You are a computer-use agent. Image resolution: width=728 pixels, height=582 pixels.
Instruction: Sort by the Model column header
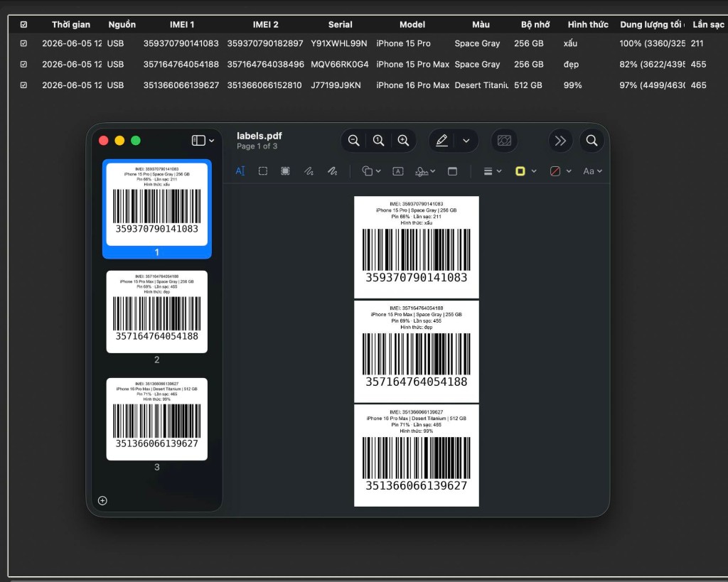(x=412, y=25)
